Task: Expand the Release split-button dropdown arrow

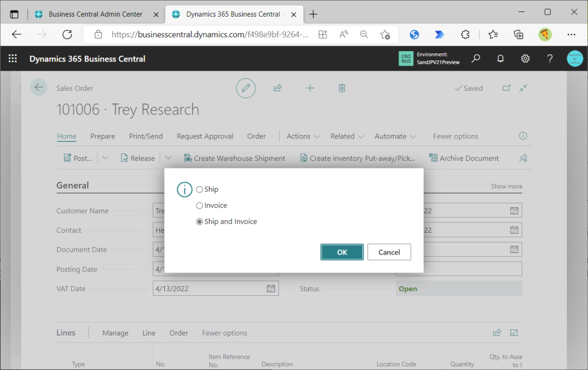Action: point(168,158)
